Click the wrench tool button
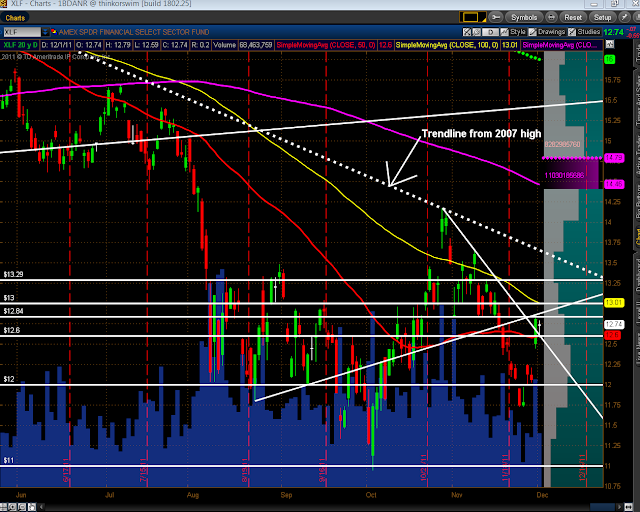 coord(496,17)
